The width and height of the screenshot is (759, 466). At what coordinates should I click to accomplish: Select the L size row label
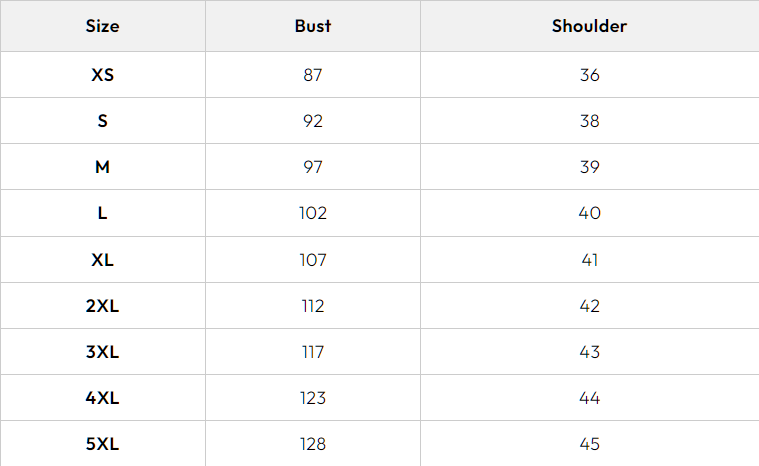[102, 213]
